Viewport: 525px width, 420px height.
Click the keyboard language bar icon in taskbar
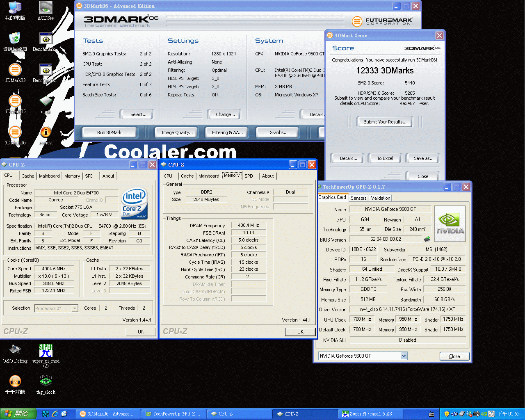click(431, 414)
